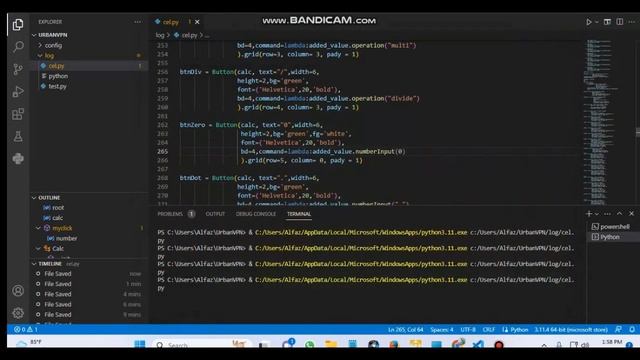
Task: Split the editor to the right
Action: point(620,22)
